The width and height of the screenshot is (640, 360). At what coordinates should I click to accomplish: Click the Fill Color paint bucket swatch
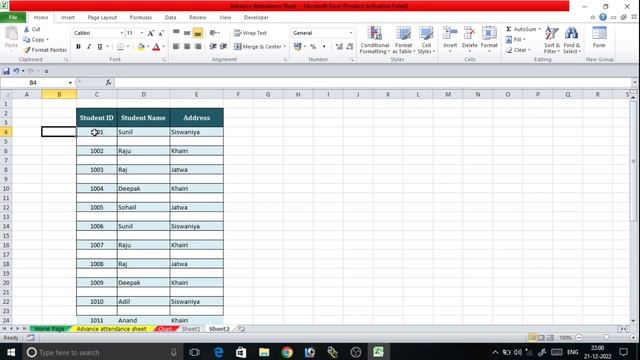(141, 47)
